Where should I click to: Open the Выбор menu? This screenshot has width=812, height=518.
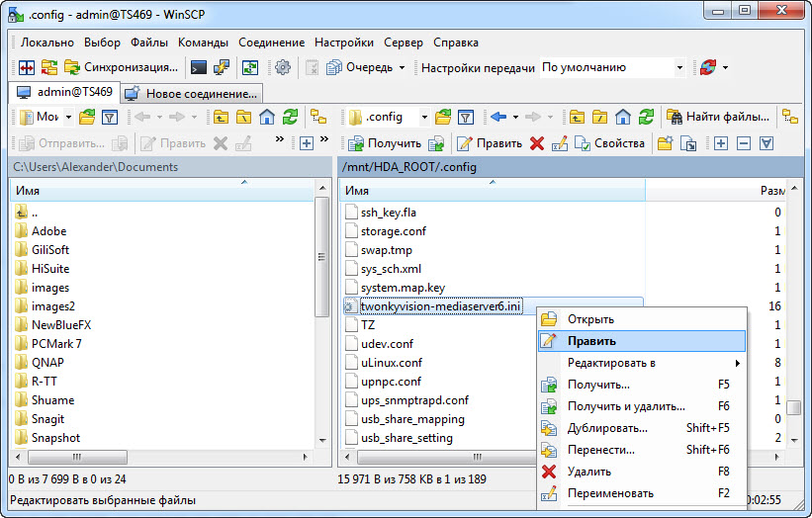[102, 43]
